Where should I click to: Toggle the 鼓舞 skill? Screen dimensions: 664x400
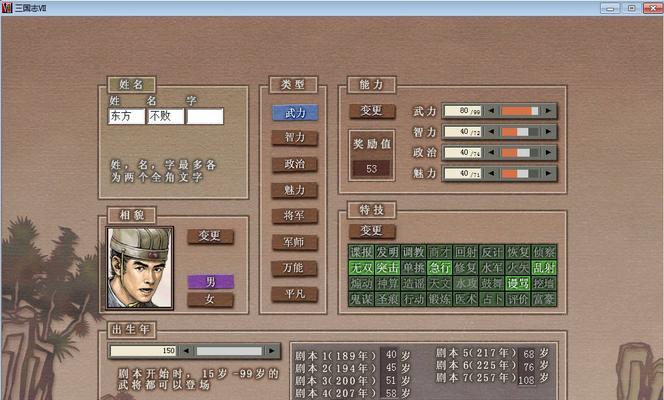coord(492,284)
